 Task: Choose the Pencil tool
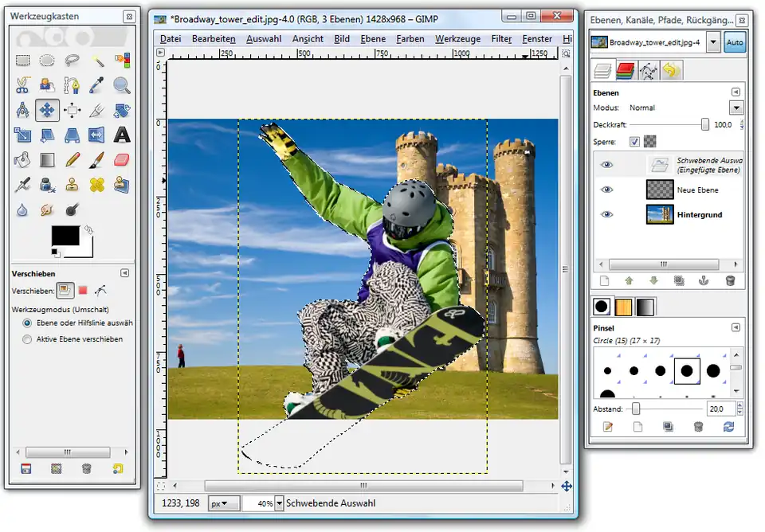(72, 161)
